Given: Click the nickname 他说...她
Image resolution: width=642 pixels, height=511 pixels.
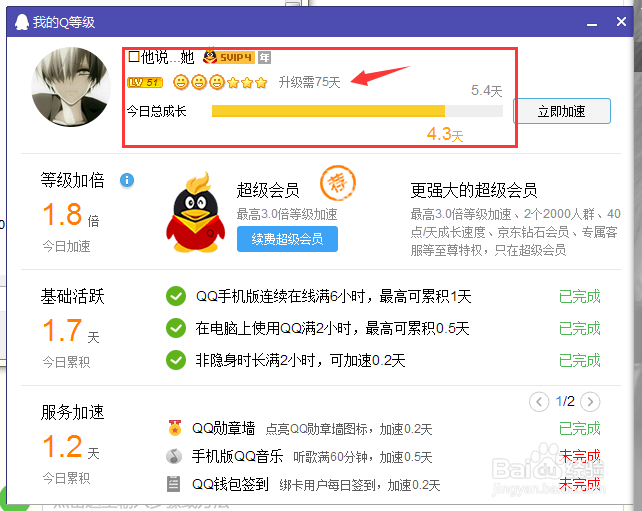Looking at the screenshot, I should click(x=161, y=57).
